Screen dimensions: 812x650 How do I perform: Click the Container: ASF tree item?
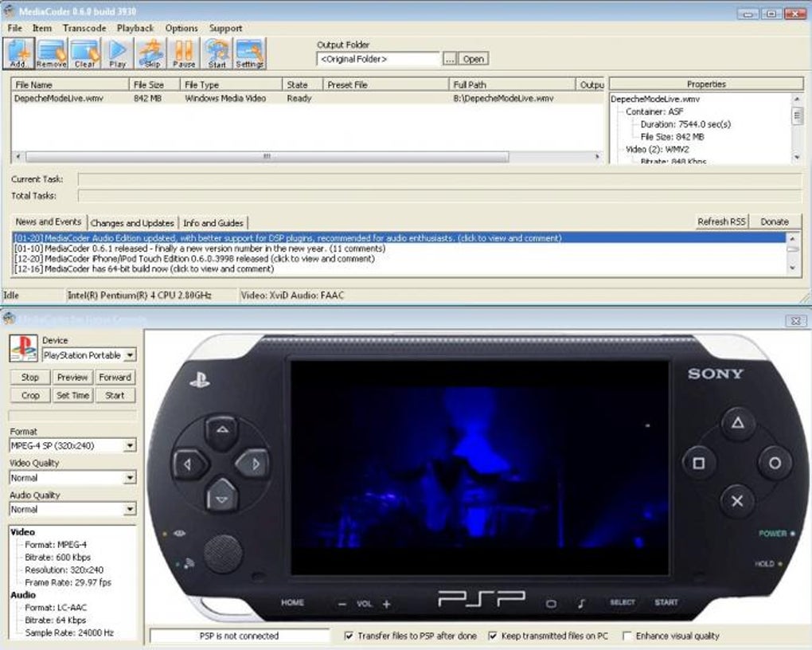click(x=654, y=112)
